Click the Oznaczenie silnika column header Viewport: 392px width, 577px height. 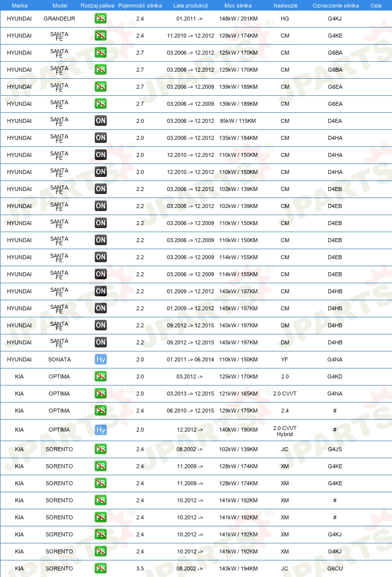click(336, 6)
